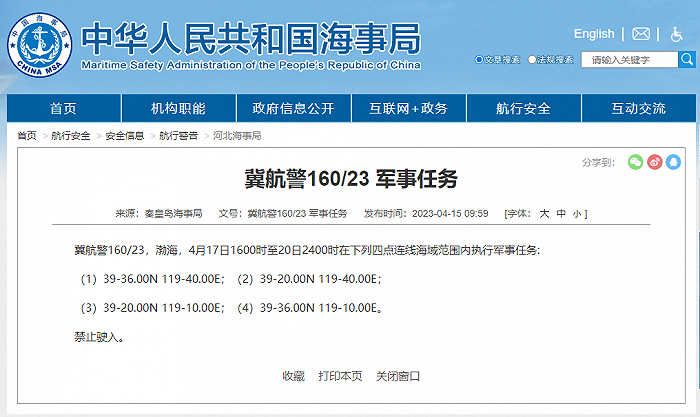Click 关闭窗口 to close window

click(x=398, y=376)
